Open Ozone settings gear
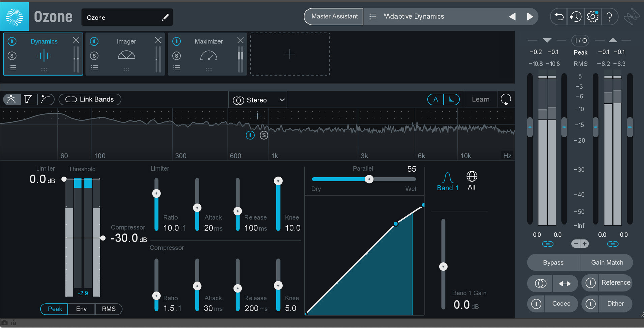644x328 pixels. pyautogui.click(x=593, y=17)
